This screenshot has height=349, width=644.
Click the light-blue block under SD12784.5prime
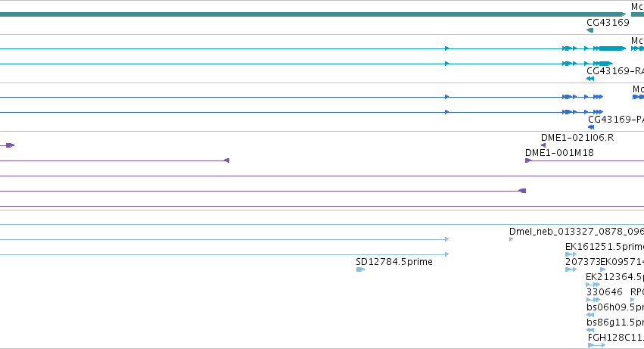[x=360, y=270]
